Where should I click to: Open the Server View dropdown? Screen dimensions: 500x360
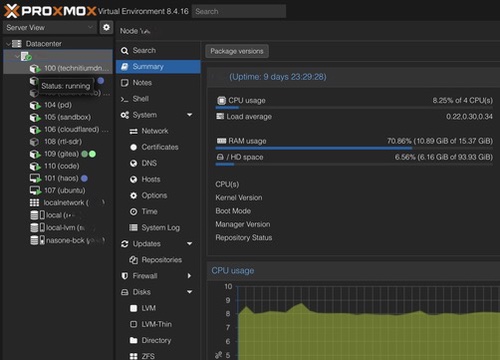[x=50, y=27]
